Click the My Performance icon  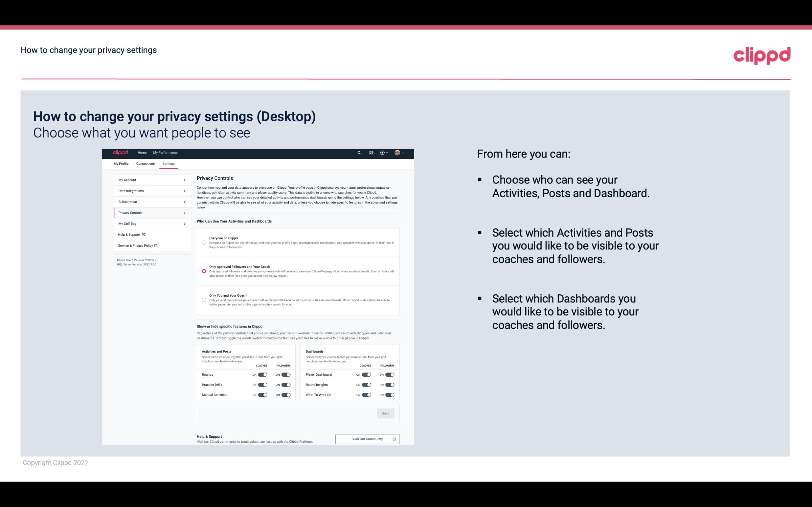166,153
